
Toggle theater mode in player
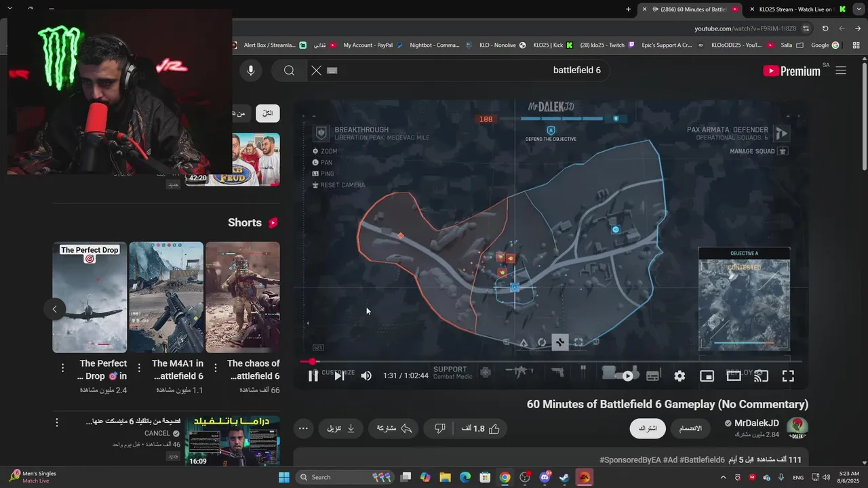click(734, 375)
